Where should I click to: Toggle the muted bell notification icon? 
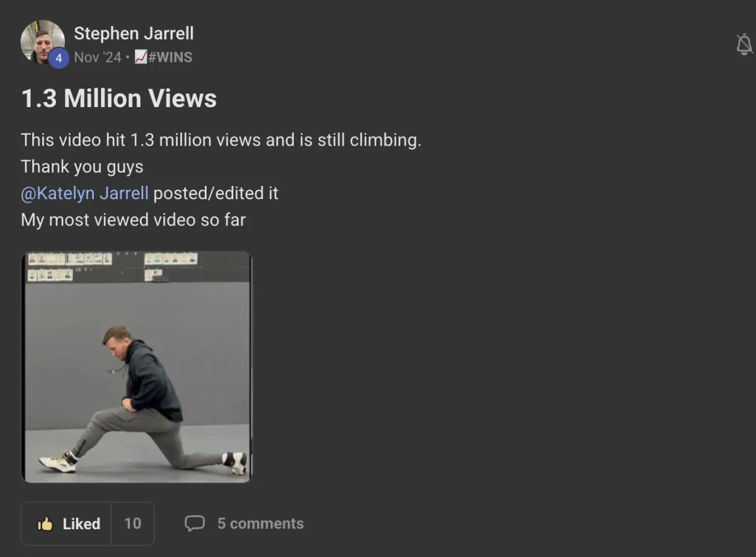tap(744, 44)
